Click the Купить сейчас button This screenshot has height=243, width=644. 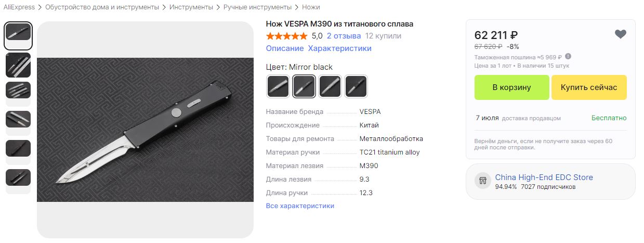(589, 87)
